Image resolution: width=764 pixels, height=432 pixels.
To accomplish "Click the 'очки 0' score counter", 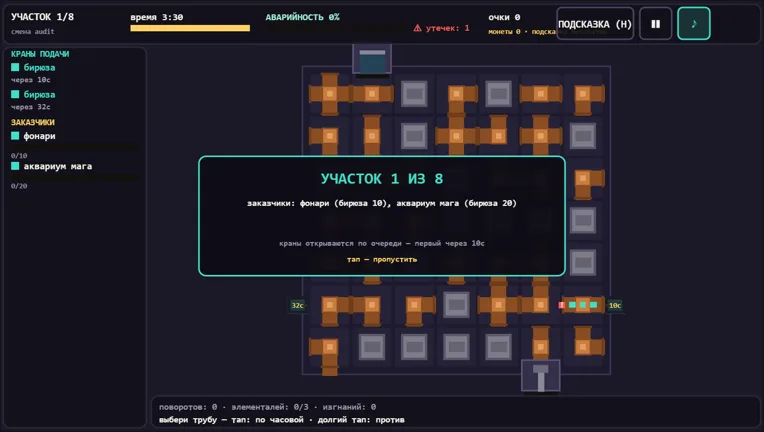I will point(504,17).
